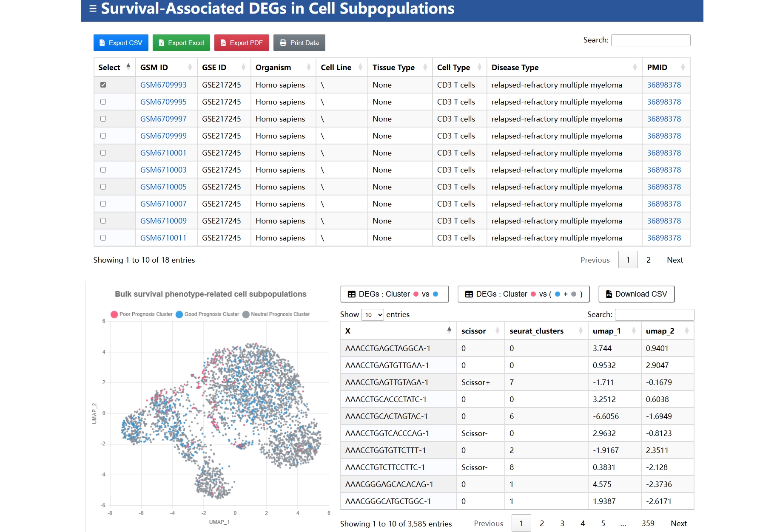Click the sort arrow on the X column

coord(450,329)
